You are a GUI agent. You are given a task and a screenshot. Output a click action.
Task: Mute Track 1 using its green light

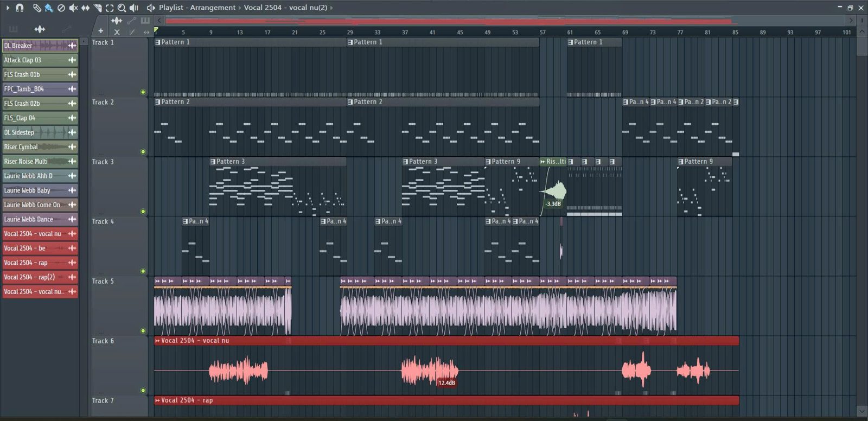143,92
